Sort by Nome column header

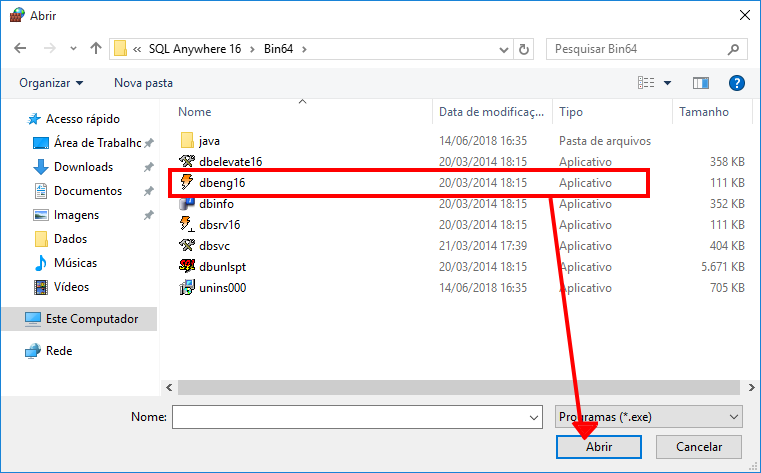click(194, 112)
